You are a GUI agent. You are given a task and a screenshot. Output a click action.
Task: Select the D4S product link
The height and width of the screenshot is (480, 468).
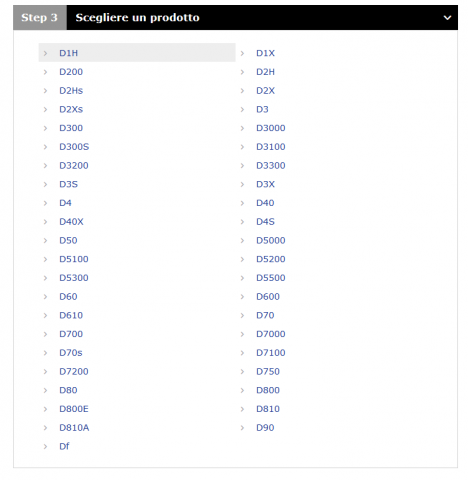coord(265,222)
